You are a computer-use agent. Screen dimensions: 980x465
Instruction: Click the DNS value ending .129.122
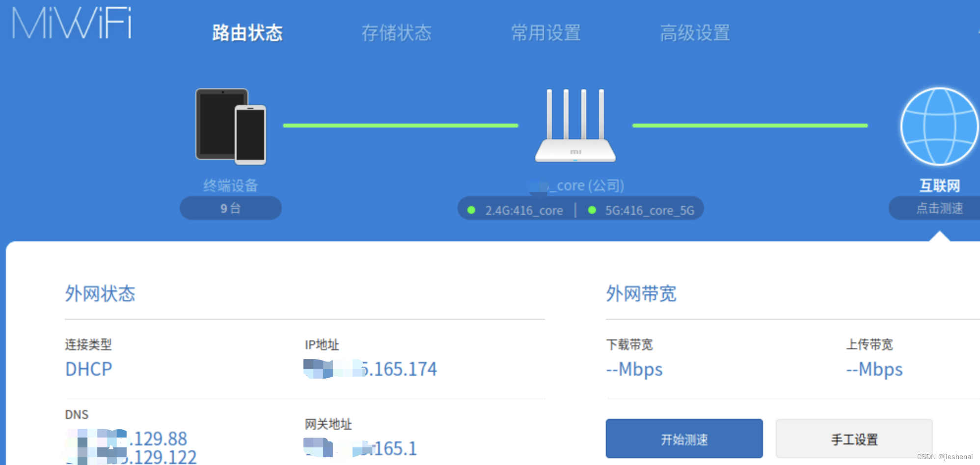[132, 457]
